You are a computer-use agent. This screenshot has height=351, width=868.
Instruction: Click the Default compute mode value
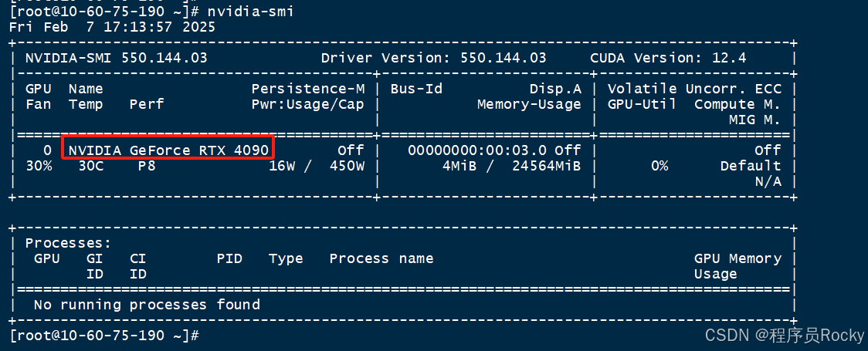point(751,166)
